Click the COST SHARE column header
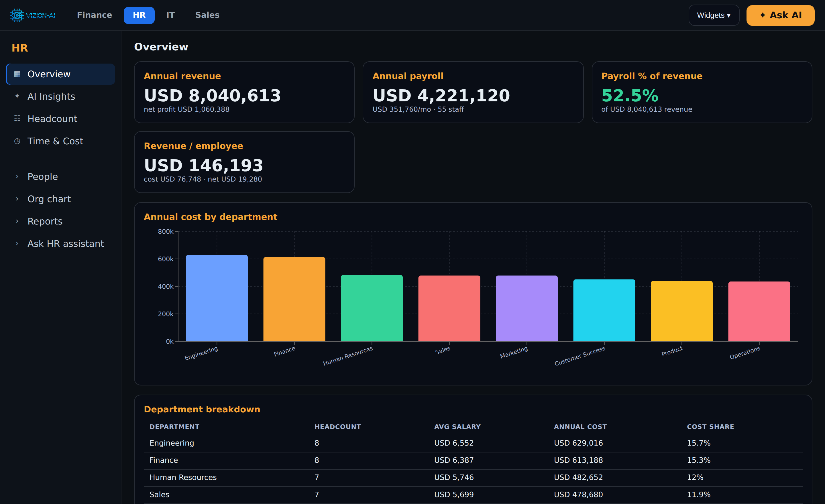825x504 pixels. click(710, 427)
